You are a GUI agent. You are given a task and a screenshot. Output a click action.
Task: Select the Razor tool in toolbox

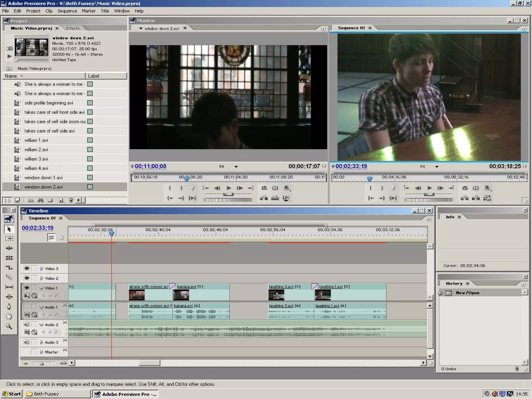9,277
